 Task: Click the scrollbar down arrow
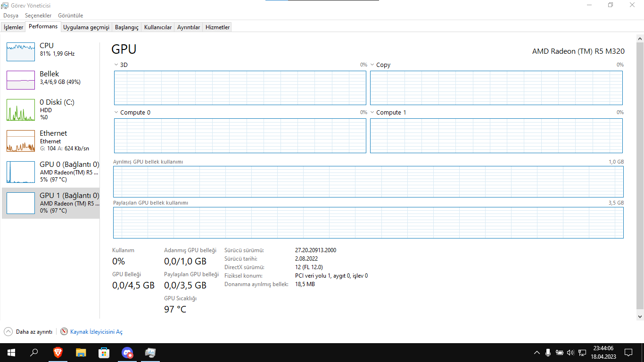coord(640,316)
